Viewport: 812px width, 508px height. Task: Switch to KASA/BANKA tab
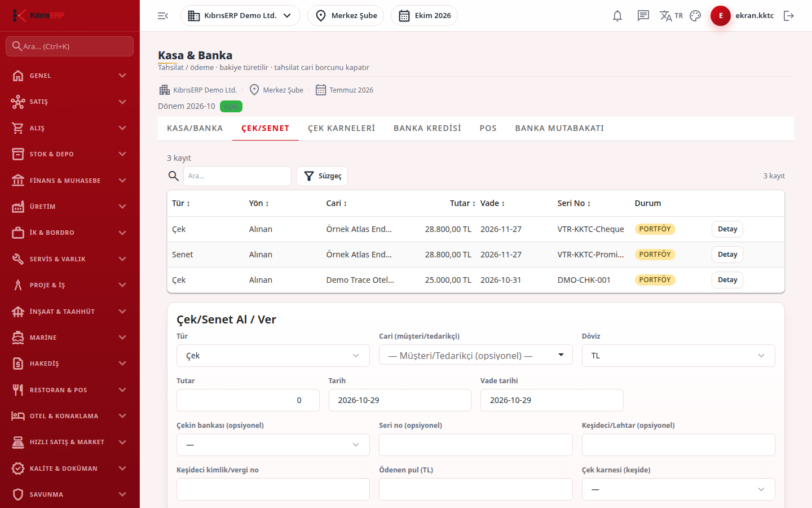(195, 129)
